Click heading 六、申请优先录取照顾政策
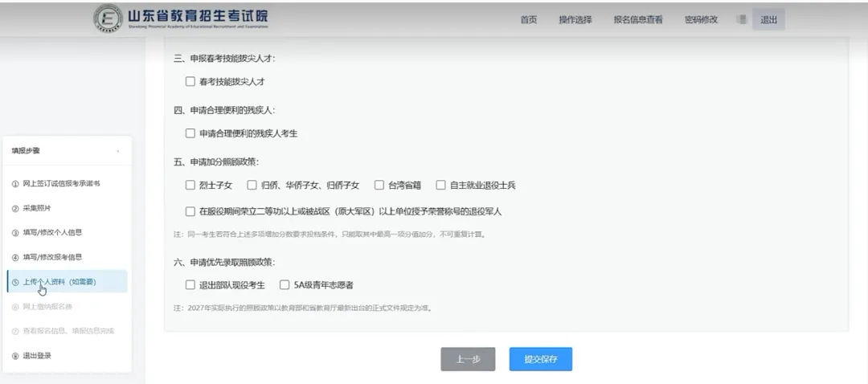Screen dimensions: 868x384 224,262
